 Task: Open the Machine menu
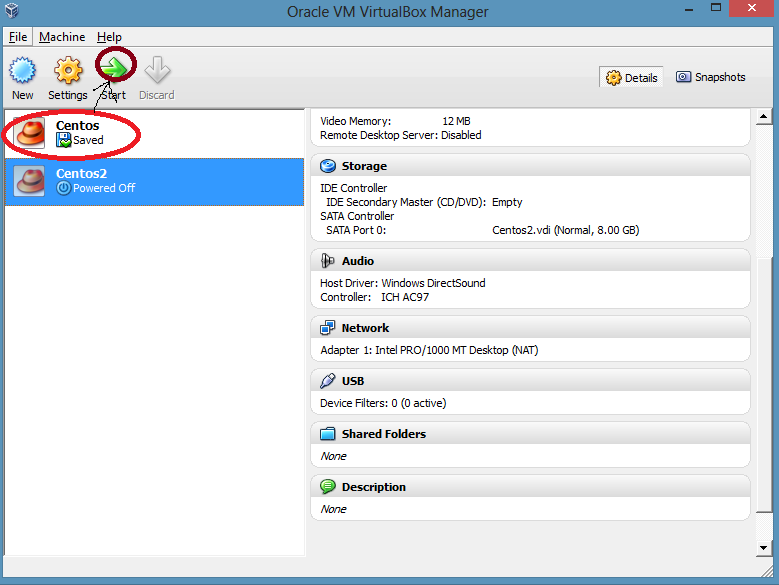[x=62, y=37]
